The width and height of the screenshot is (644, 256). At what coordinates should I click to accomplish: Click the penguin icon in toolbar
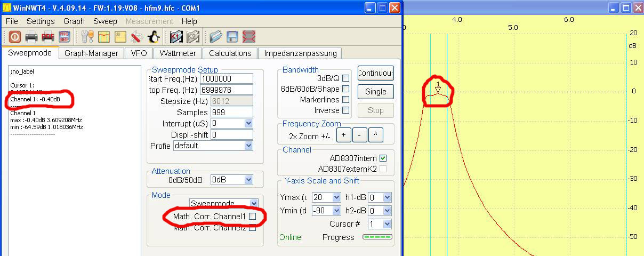pos(154,37)
